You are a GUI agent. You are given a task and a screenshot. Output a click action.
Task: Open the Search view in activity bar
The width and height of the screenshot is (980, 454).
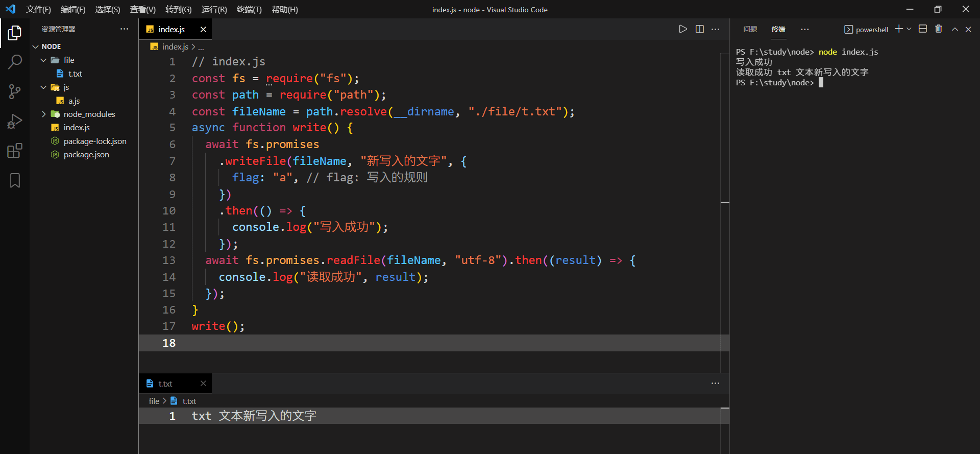pyautogui.click(x=15, y=62)
